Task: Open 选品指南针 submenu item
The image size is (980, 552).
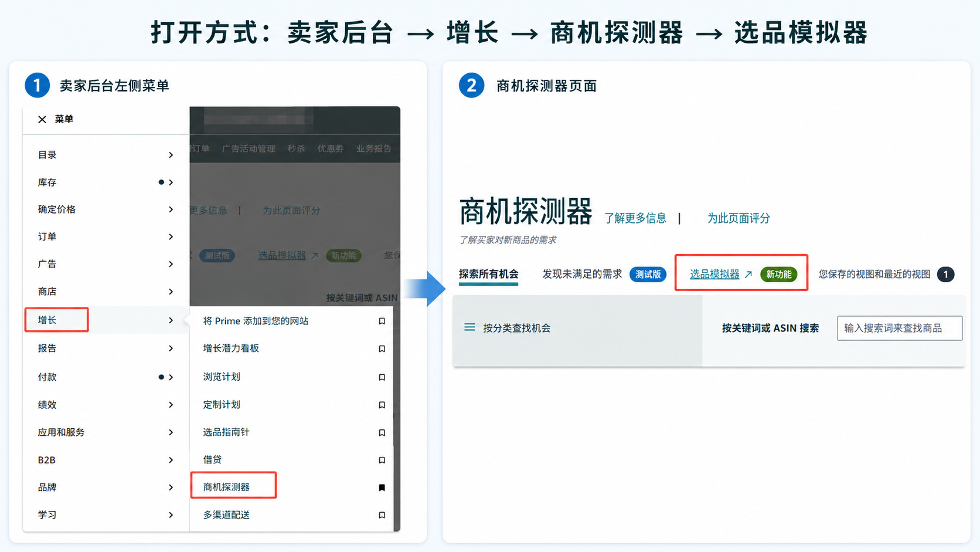Action: point(226,432)
